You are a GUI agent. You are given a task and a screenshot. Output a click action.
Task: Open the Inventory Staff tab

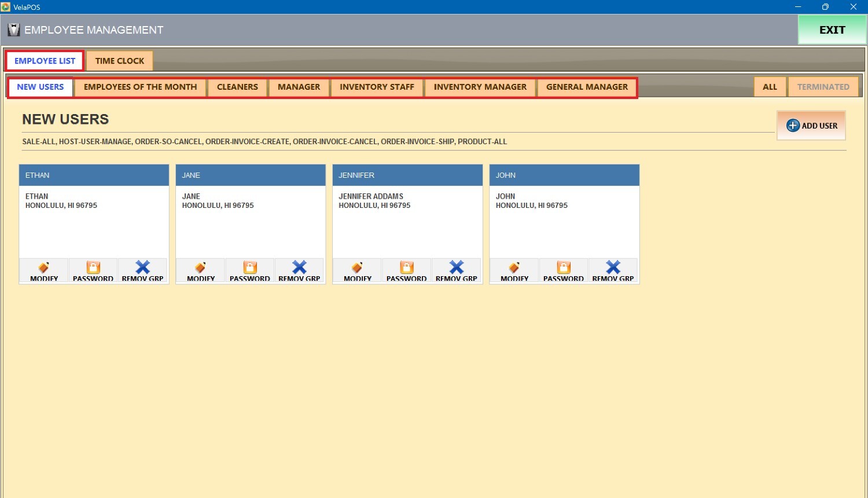(x=377, y=87)
